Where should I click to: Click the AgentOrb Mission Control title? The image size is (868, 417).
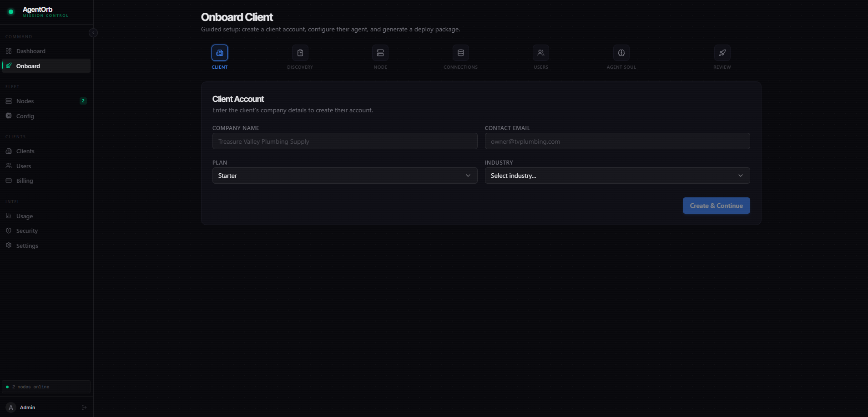45,12
